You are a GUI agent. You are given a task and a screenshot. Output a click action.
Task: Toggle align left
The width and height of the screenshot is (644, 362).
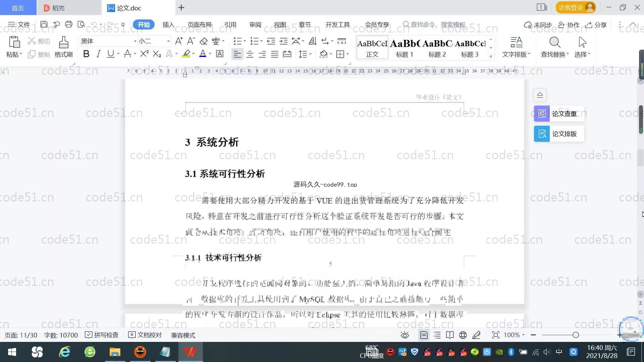237,54
